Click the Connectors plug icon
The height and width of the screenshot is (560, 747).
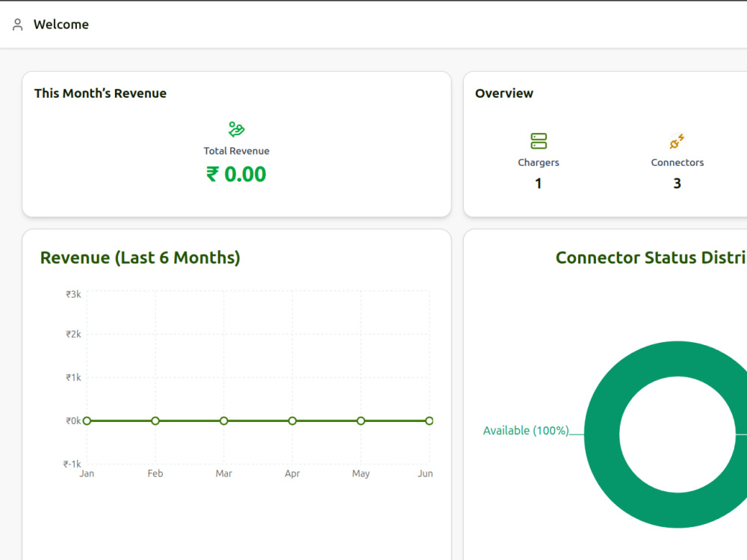coord(677,141)
